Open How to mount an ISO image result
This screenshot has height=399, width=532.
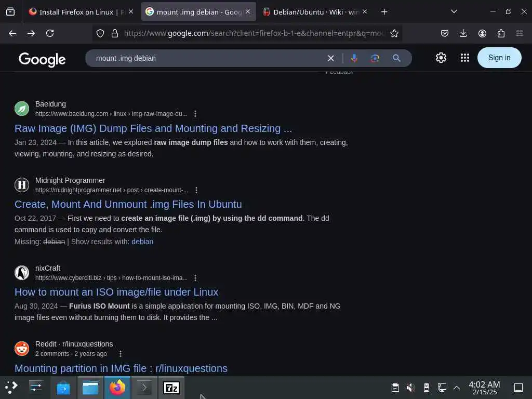(116, 292)
